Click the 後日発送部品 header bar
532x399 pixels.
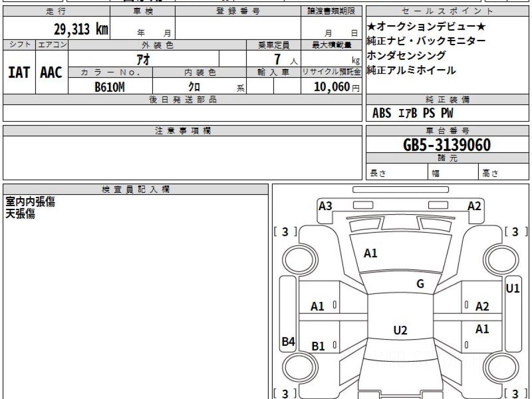pyautogui.click(x=183, y=100)
